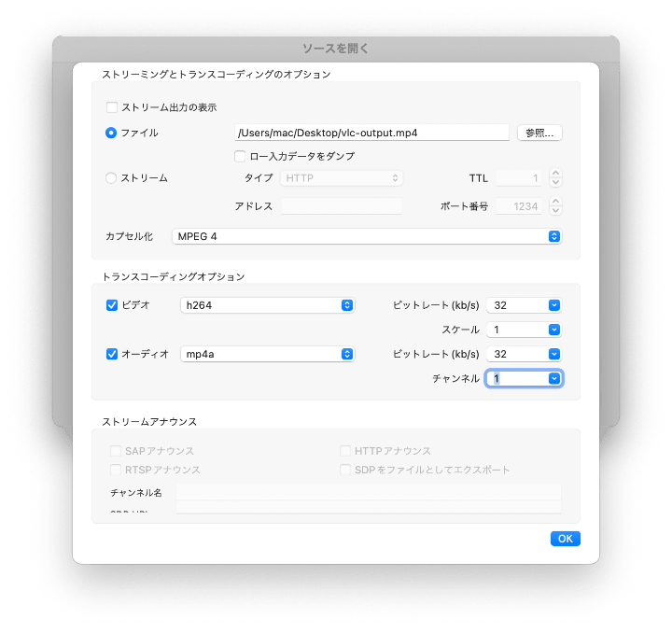
Task: Click the ポート番号 value field
Action: [519, 206]
